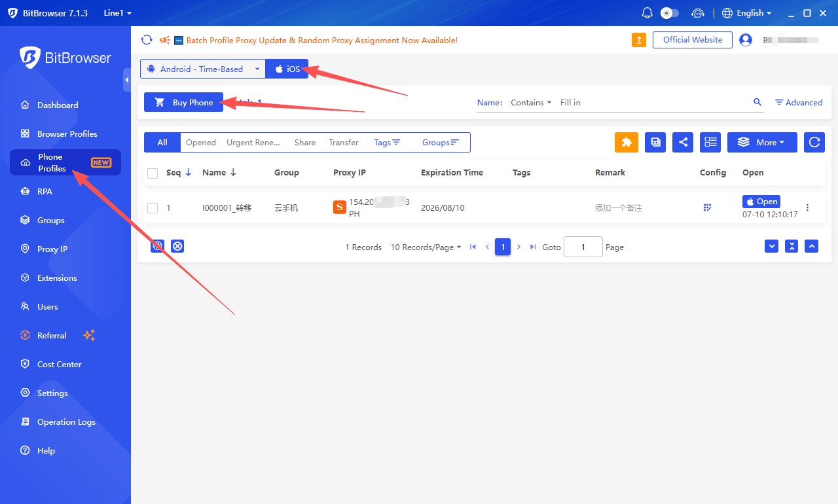Open the Official Website link
Viewport: 838px width, 504px height.
pyautogui.click(x=693, y=40)
